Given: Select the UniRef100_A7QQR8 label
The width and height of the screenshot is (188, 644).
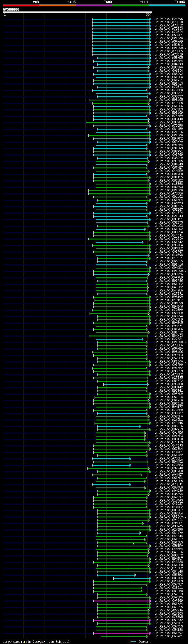Looking at the screenshot, I should pos(169,126).
